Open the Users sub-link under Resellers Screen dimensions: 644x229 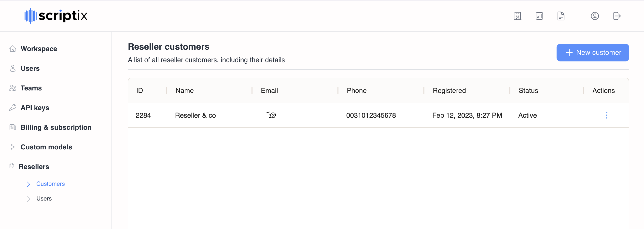tap(44, 199)
